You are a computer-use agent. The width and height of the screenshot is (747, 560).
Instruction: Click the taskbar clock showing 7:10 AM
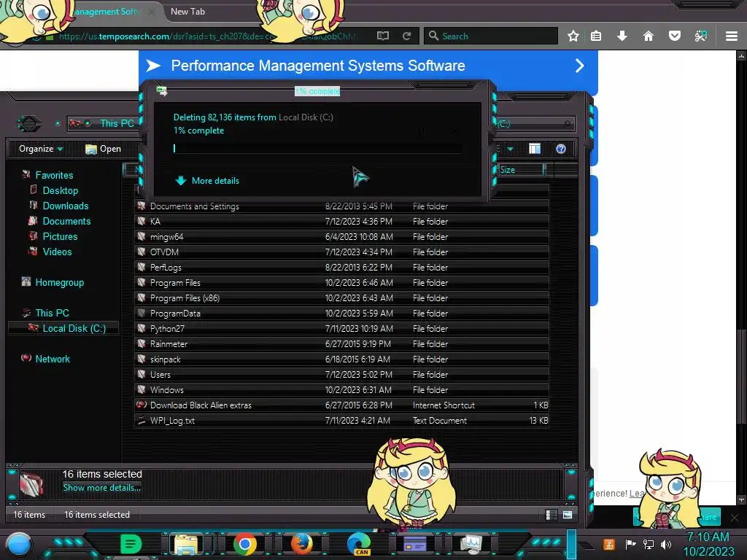pos(708,544)
